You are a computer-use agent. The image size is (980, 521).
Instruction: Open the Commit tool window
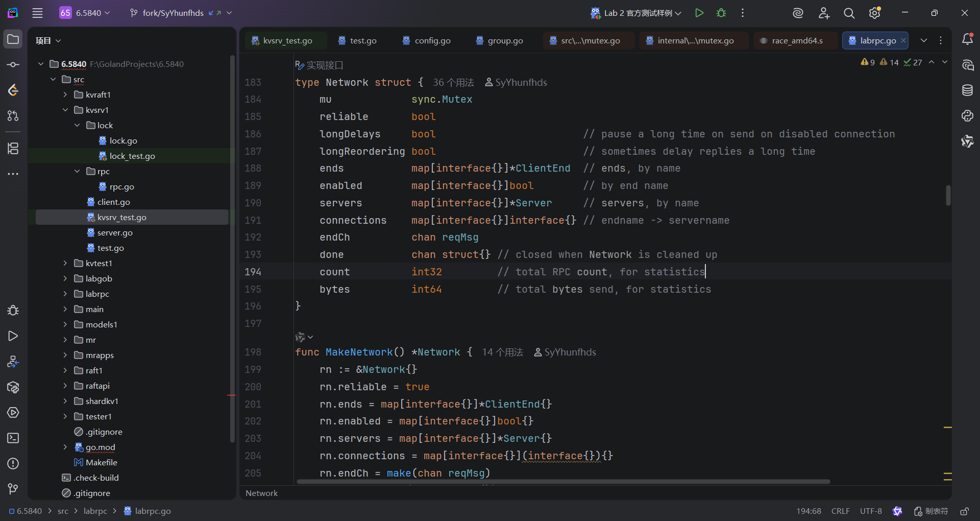click(x=13, y=65)
